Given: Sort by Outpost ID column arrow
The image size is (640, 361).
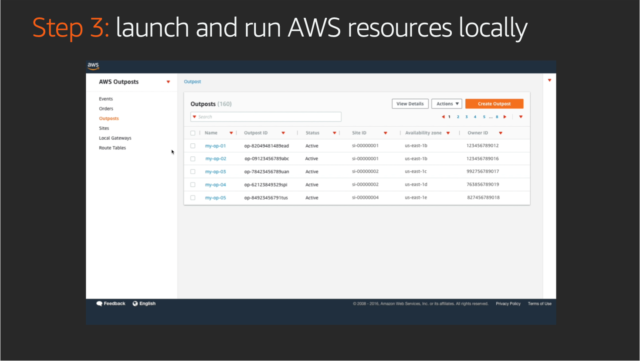Looking at the screenshot, I should pyautogui.click(x=283, y=133).
